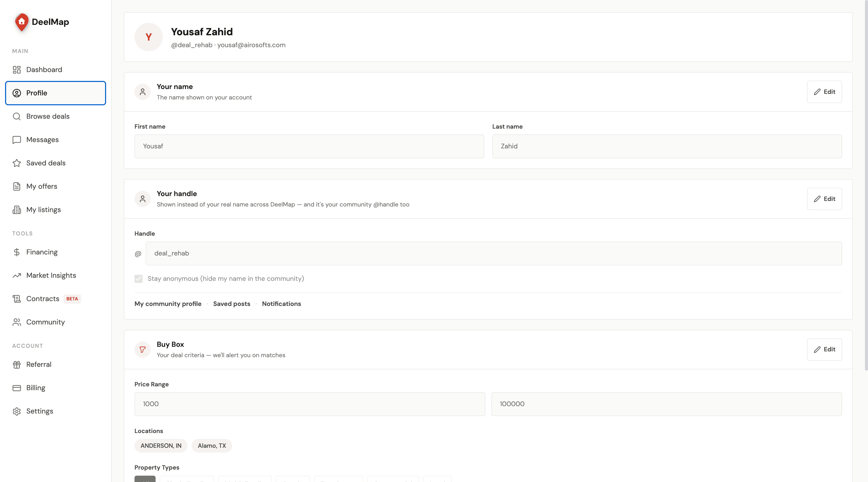Click the Saved deals star icon

(x=16, y=163)
